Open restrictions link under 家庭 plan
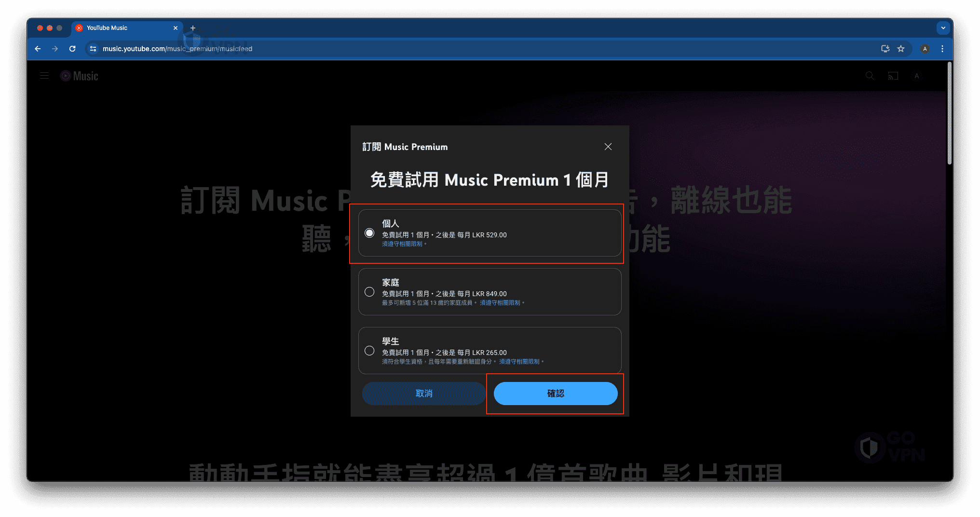 tap(500, 303)
